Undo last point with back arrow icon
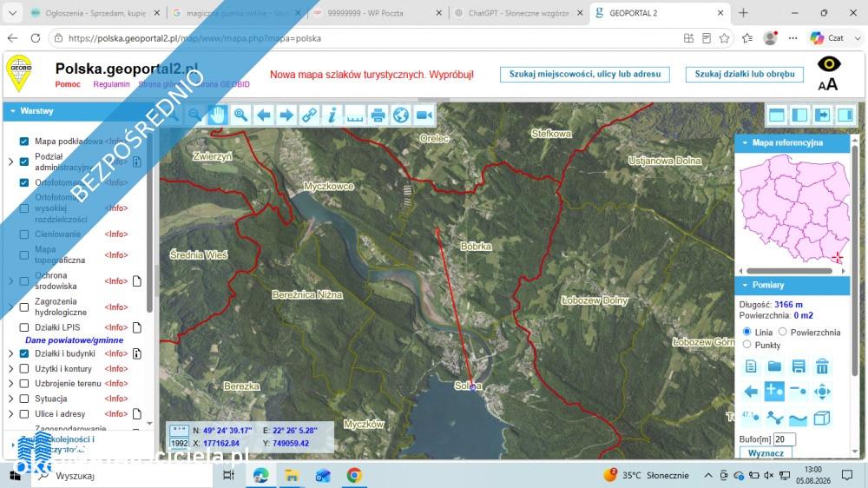The width and height of the screenshot is (868, 488). pyautogui.click(x=751, y=392)
